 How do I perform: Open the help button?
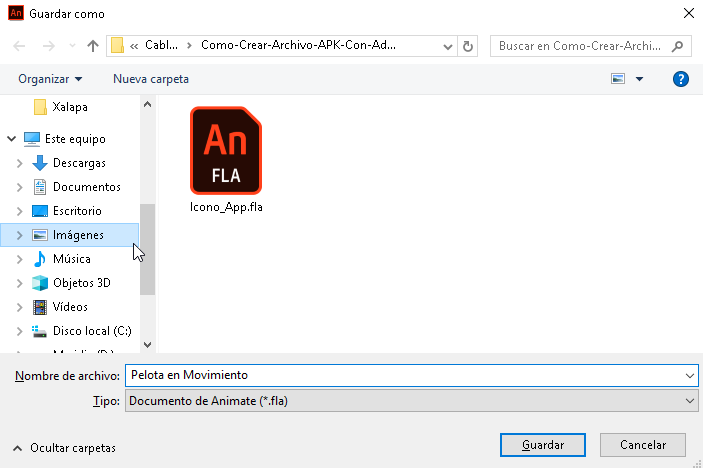pyautogui.click(x=681, y=79)
